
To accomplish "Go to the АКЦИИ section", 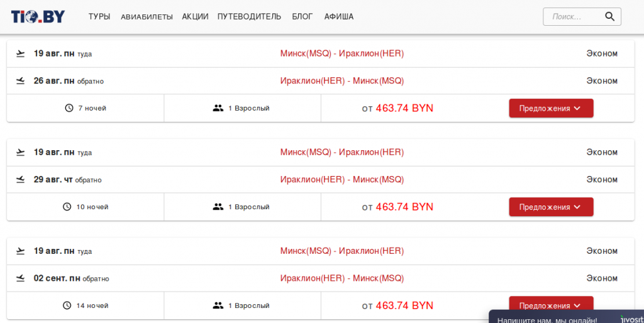I will coord(195,17).
